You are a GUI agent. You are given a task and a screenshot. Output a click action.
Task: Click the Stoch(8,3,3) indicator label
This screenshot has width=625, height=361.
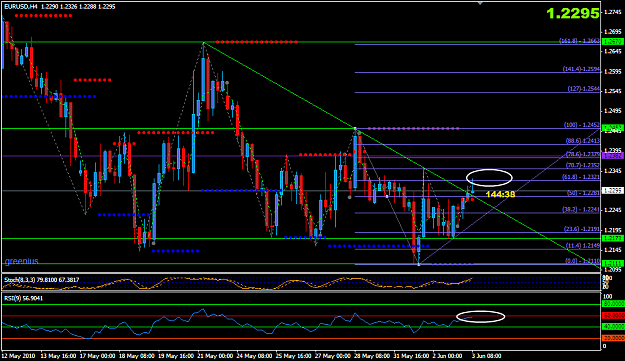[41, 280]
